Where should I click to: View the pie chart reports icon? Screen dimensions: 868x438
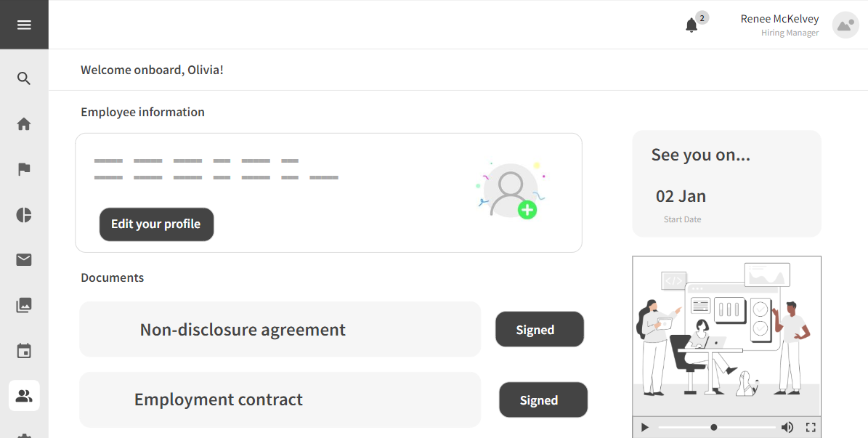(24, 215)
